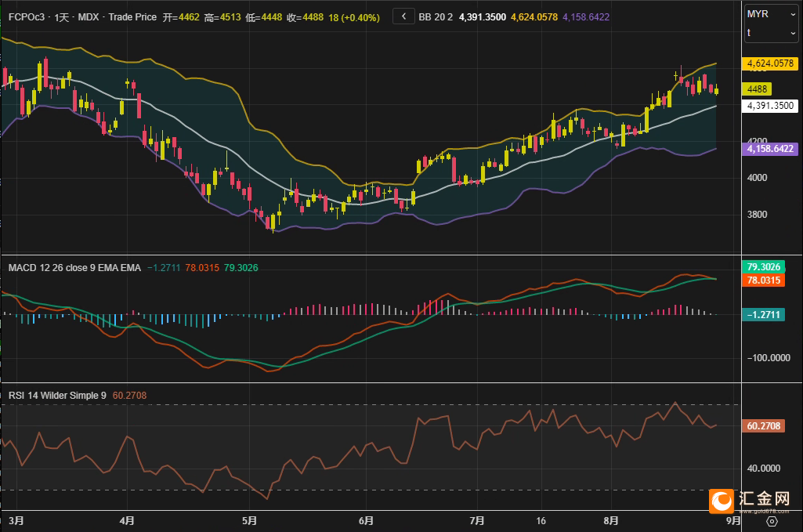Click the BB legend value 4,391.3500 in header

tap(483, 17)
